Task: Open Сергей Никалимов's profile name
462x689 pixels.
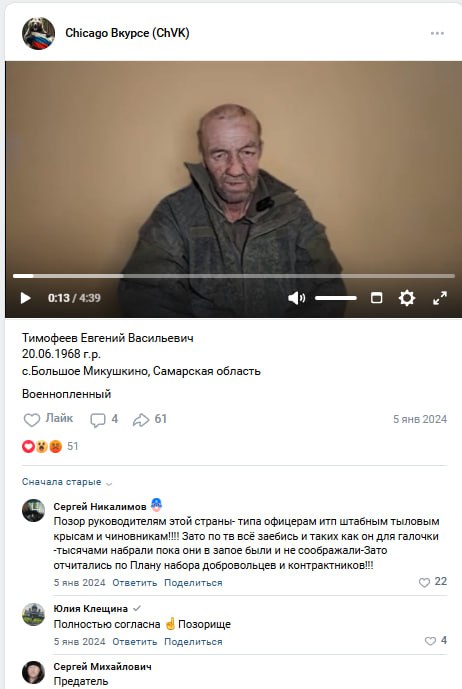Action: [x=100, y=507]
